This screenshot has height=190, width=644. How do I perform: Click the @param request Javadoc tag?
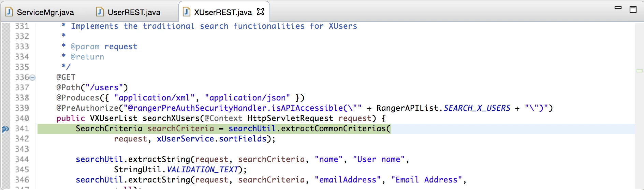pos(104,46)
